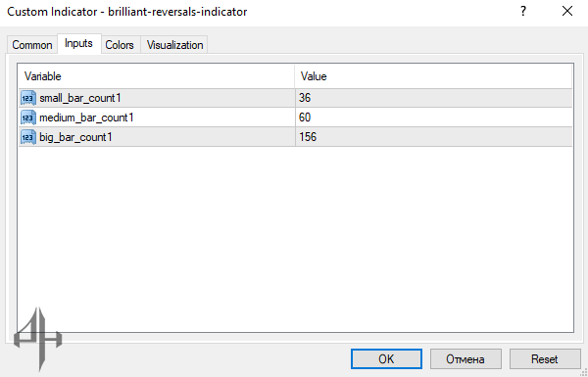The width and height of the screenshot is (588, 377).
Task: Edit the value 156 for big_bar_count1
Action: point(433,137)
